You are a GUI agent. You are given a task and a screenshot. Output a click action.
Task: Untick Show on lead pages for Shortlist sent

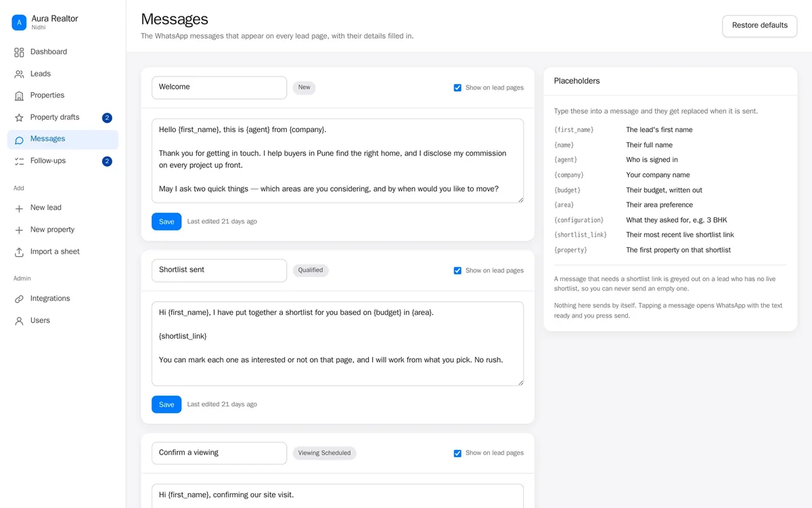457,270
